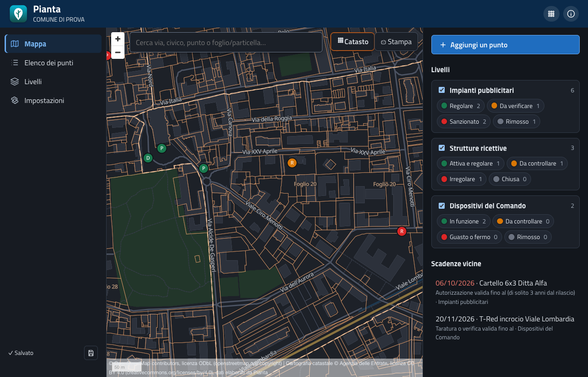Filter by Chiusa status chip
Image resolution: width=588 pixels, height=377 pixels.
point(510,179)
